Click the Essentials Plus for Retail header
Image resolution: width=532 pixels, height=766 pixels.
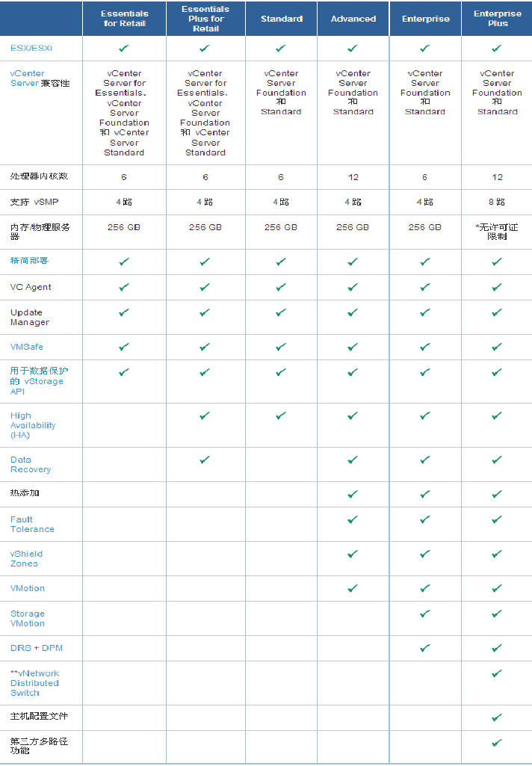point(205,19)
